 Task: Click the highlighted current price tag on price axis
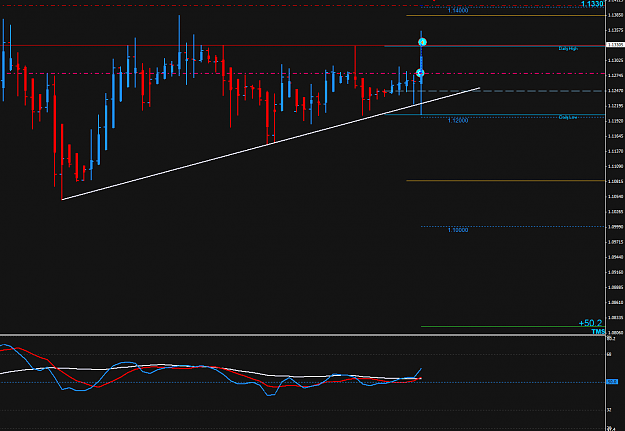pyautogui.click(x=615, y=45)
